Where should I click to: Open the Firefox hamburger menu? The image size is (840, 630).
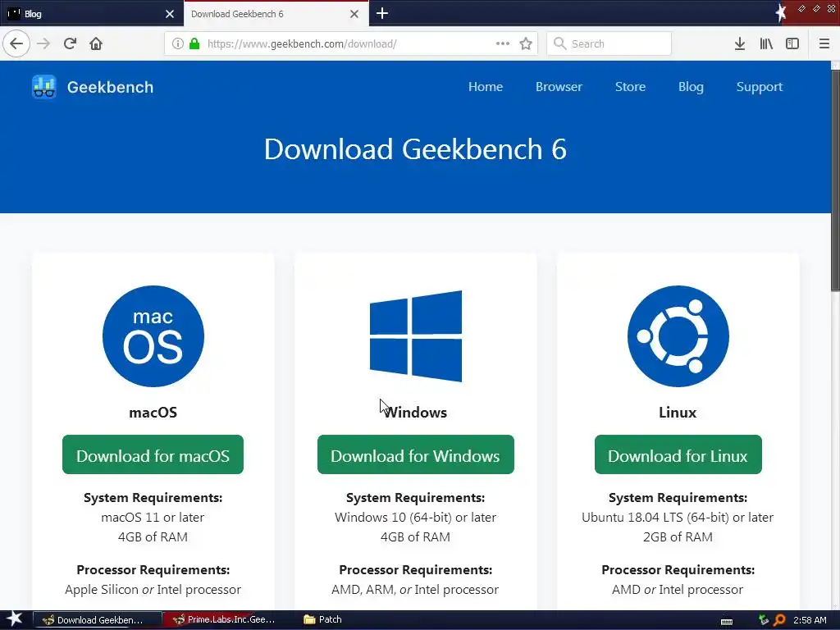824,43
